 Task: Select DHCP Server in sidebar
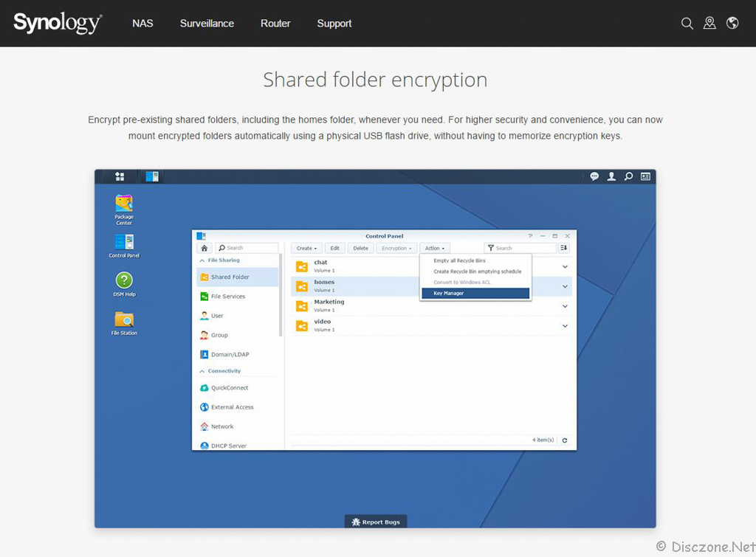(238, 445)
